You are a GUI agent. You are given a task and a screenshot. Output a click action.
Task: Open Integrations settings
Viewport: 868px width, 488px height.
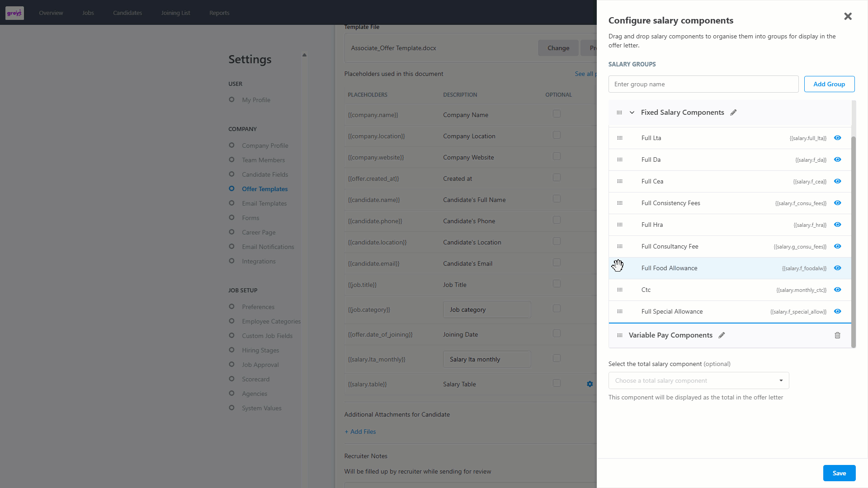tap(259, 261)
